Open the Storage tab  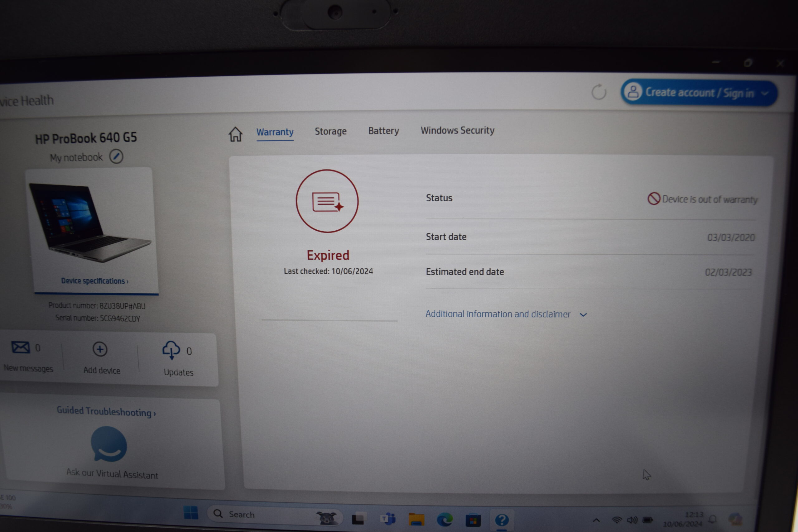tap(330, 131)
